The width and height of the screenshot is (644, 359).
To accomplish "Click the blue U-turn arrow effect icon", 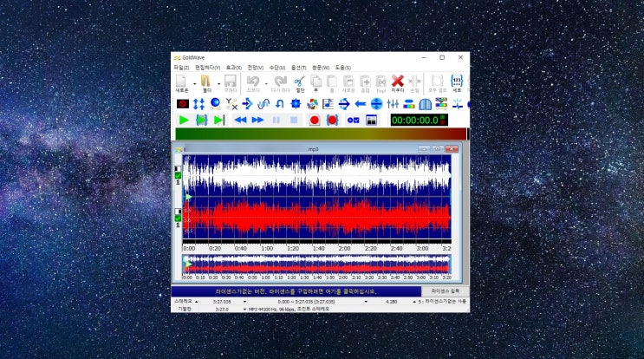I will [280, 104].
